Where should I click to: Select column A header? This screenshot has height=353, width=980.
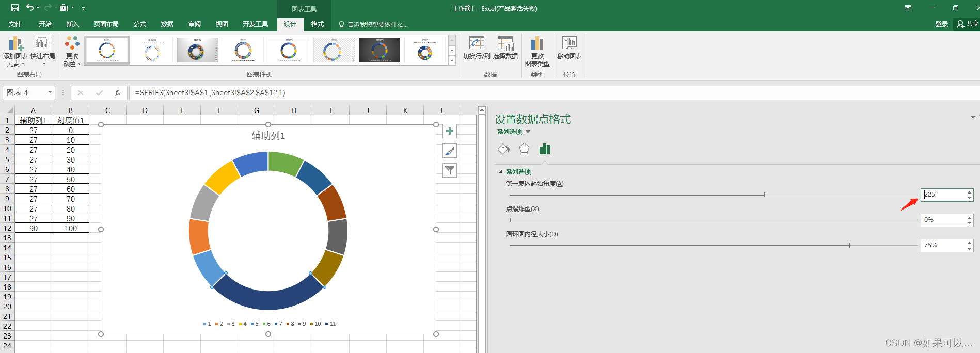point(33,110)
